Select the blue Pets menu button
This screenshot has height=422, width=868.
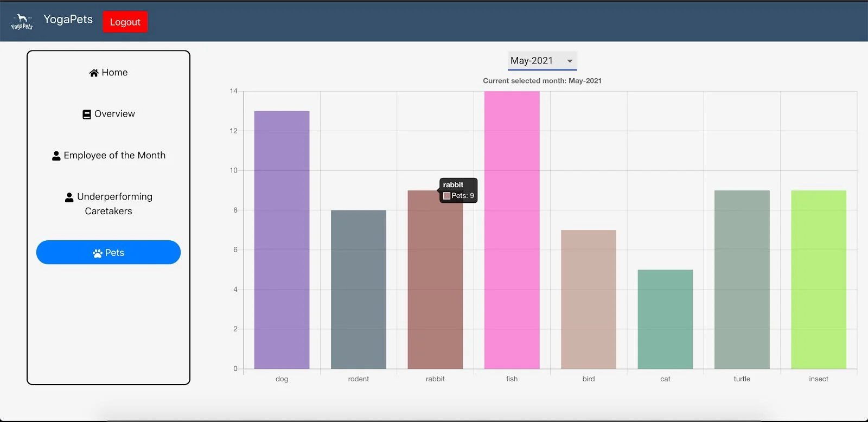(x=108, y=253)
